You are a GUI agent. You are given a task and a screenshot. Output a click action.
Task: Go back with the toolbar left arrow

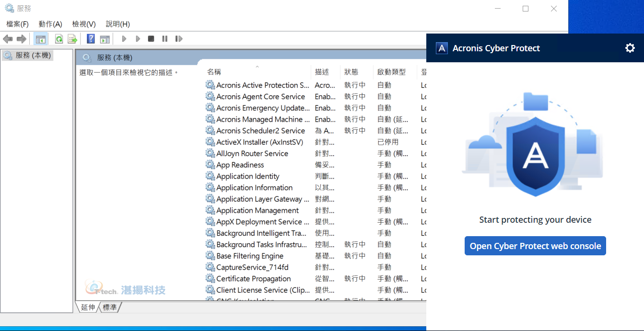pos(8,39)
